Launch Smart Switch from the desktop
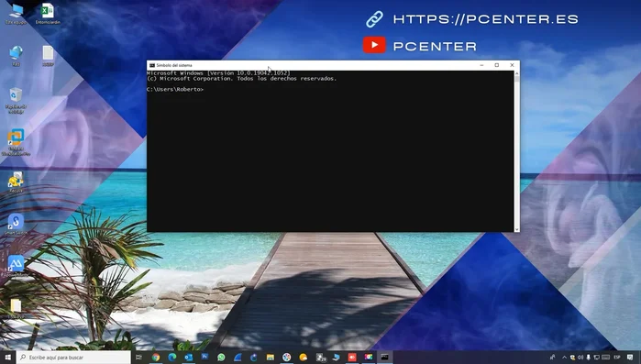The image size is (641, 364). point(16,224)
